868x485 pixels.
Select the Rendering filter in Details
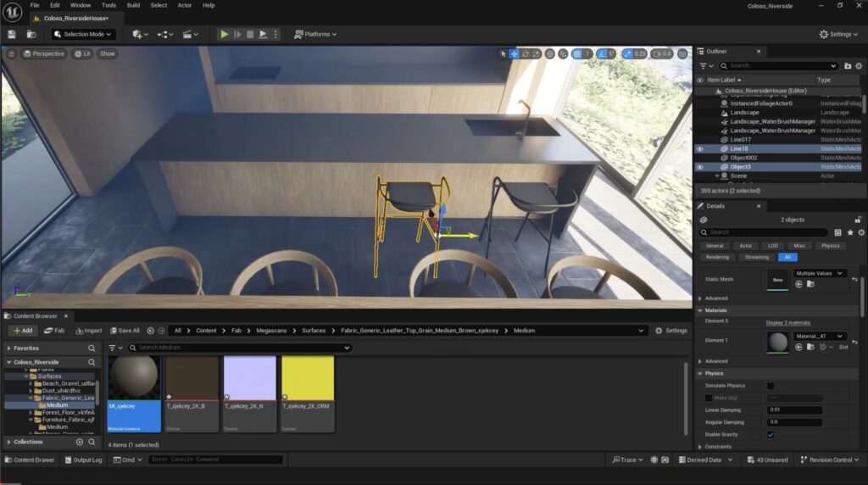click(x=717, y=258)
